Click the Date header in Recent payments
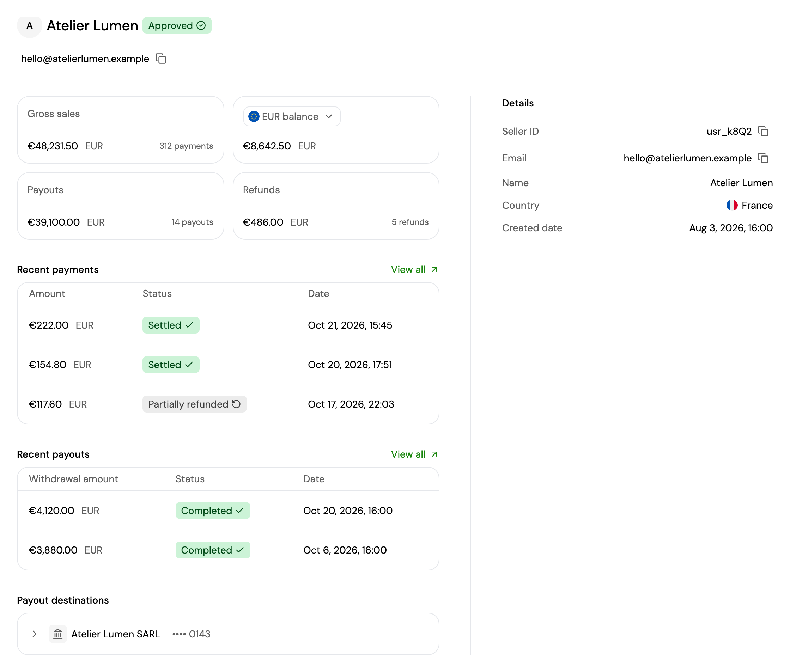This screenshot has width=790, height=672. [318, 293]
